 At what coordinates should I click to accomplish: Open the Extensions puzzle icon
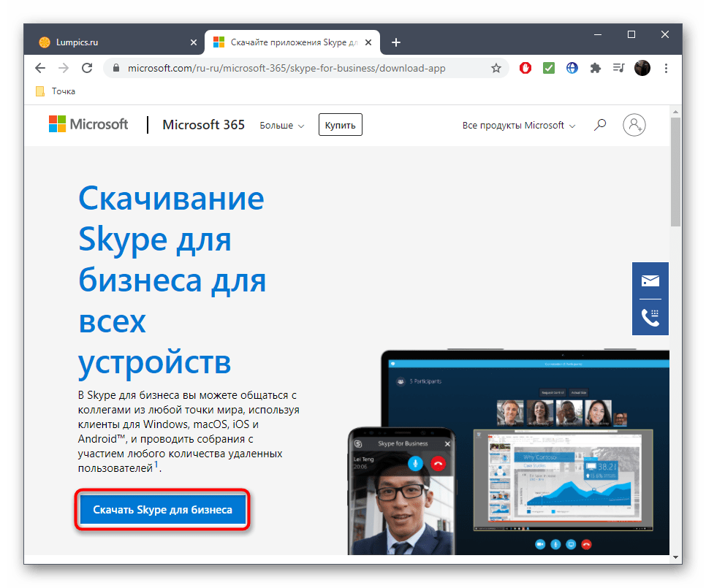[x=595, y=69]
